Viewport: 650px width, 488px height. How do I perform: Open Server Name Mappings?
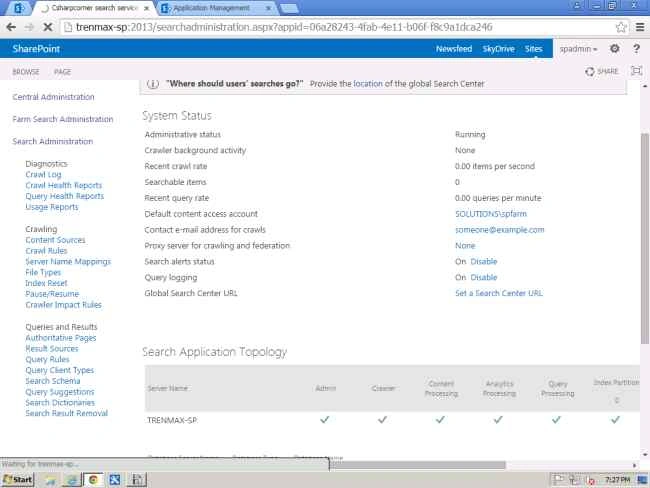pyautogui.click(x=68, y=262)
